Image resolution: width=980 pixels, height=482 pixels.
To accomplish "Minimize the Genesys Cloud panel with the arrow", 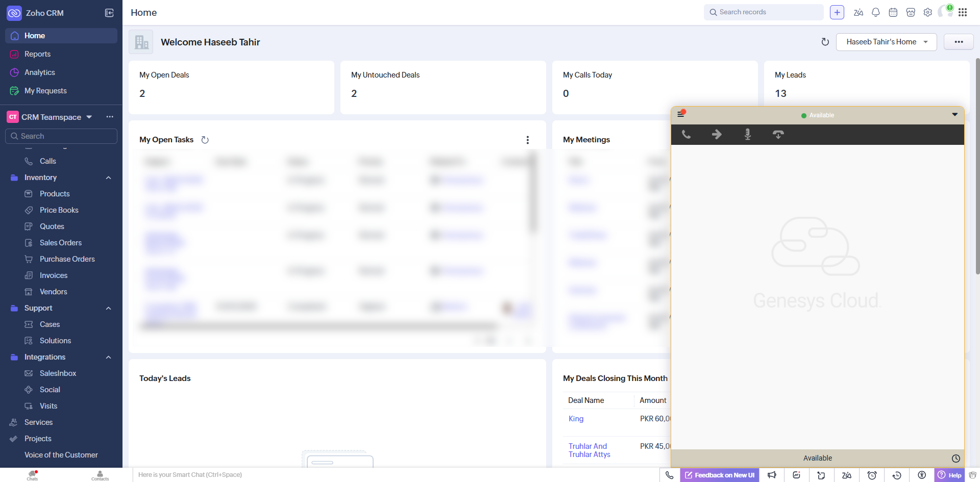I will click(x=954, y=115).
